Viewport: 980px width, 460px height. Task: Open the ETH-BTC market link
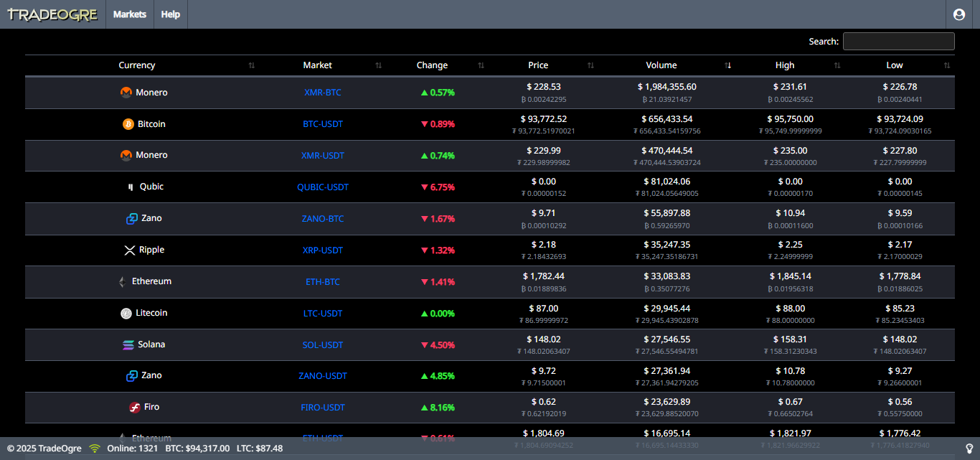(323, 282)
